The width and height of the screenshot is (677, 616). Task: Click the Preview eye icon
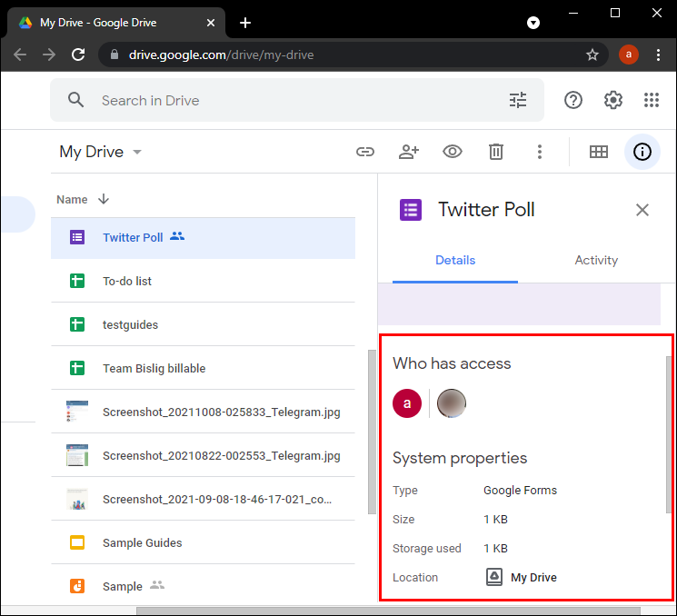[452, 152]
